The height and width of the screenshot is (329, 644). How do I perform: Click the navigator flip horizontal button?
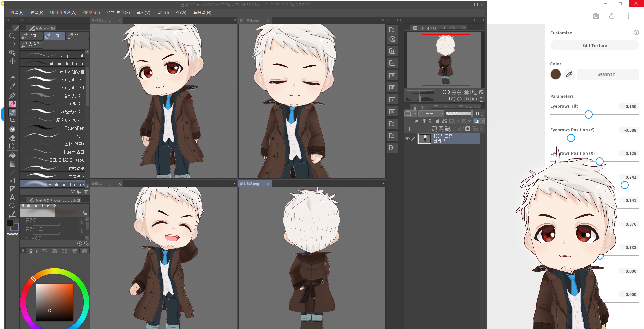click(475, 99)
